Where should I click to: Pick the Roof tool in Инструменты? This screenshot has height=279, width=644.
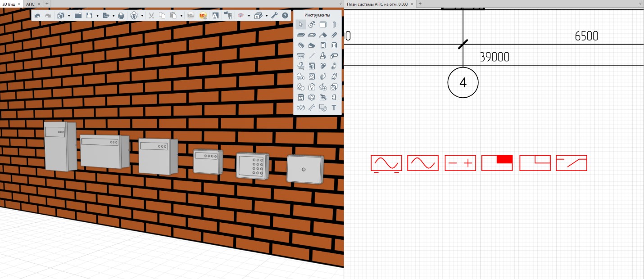[x=323, y=35]
